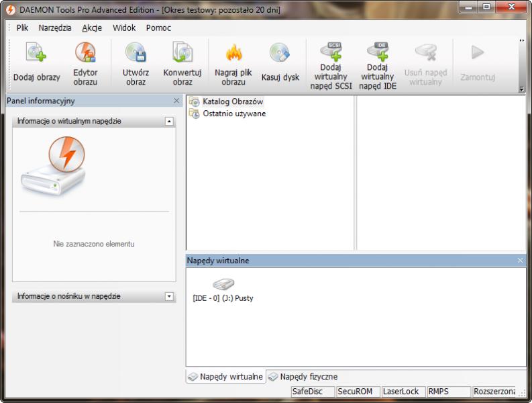
Task: Close the Napędy wirtualne pane
Action: point(520,261)
